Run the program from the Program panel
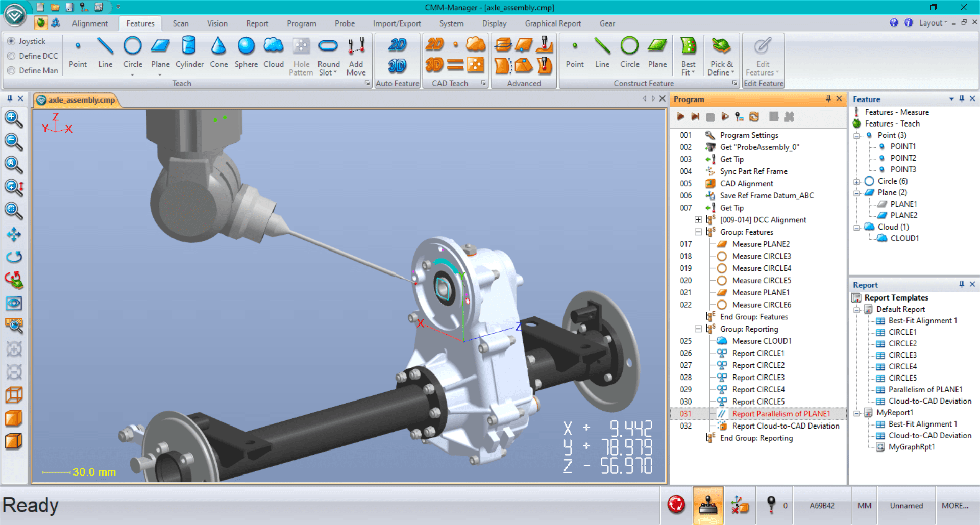The height and width of the screenshot is (525, 980). click(680, 116)
